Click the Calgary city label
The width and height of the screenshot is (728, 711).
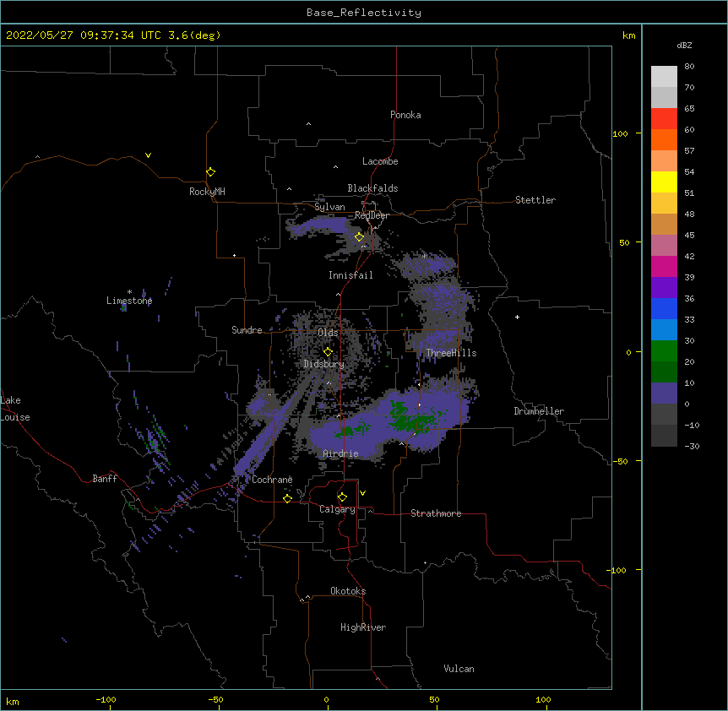tap(337, 509)
